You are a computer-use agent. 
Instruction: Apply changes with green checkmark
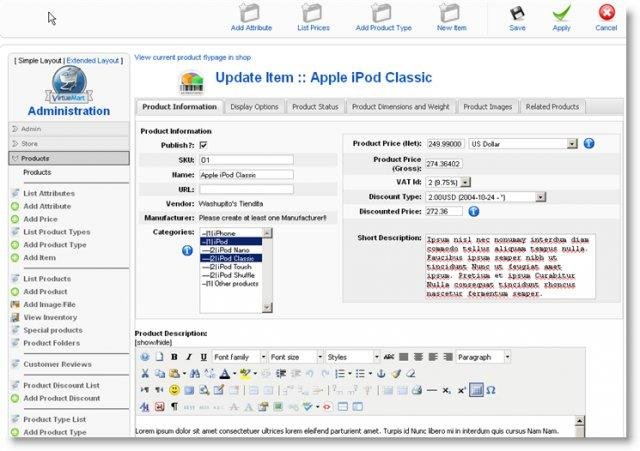pos(562,13)
